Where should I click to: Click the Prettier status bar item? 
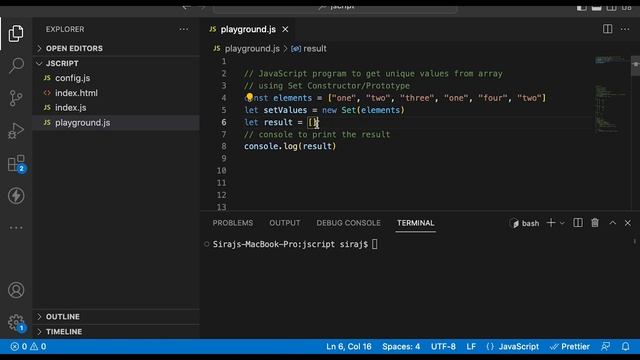point(569,347)
